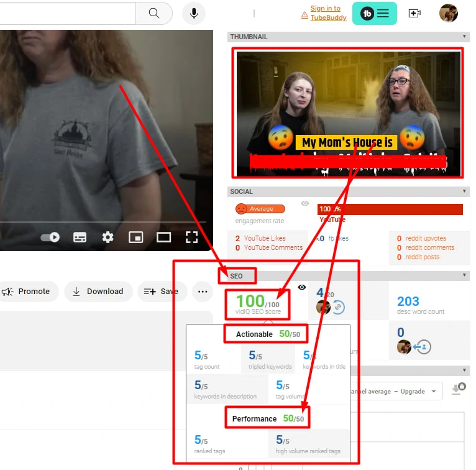
Task: Click the voice search microphone icon
Action: [194, 13]
